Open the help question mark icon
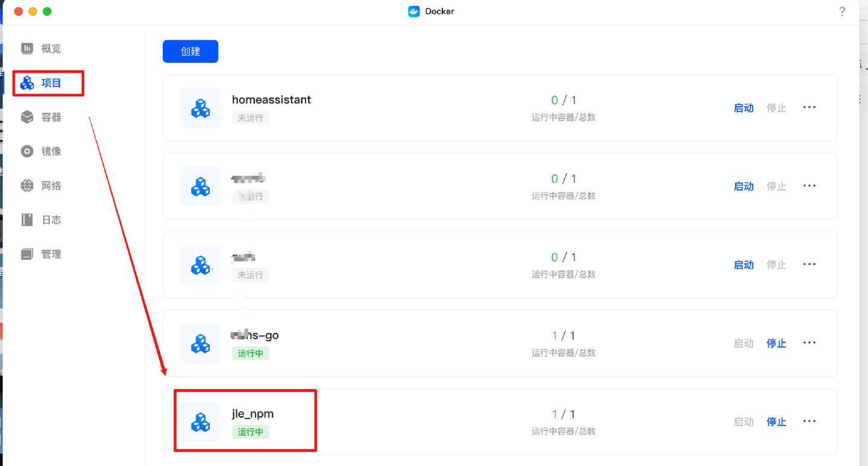This screenshot has height=466, width=868. (842, 11)
